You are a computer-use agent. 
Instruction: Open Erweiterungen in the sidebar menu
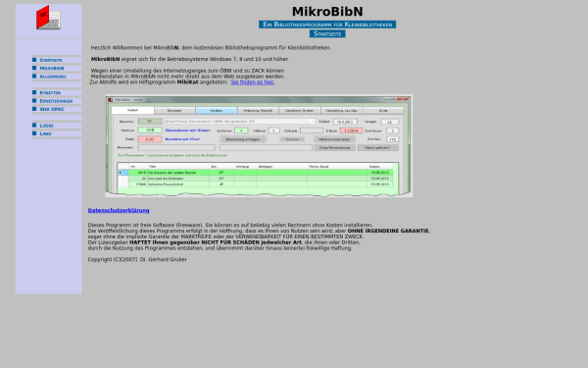pyautogui.click(x=56, y=101)
